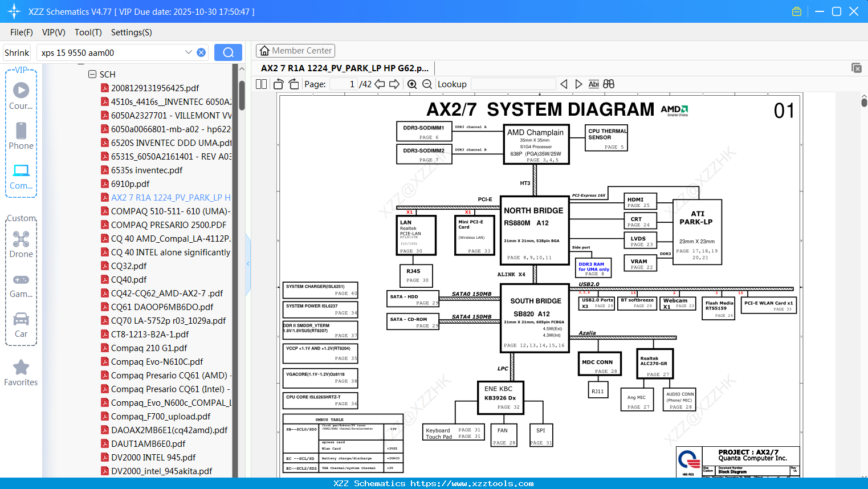Open the Drone category
The image size is (868, 489).
pyautogui.click(x=21, y=244)
